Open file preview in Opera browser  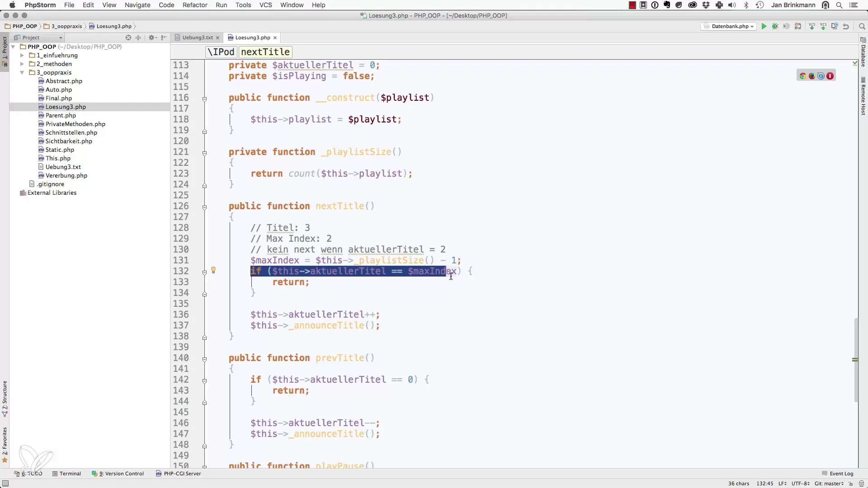coord(830,76)
